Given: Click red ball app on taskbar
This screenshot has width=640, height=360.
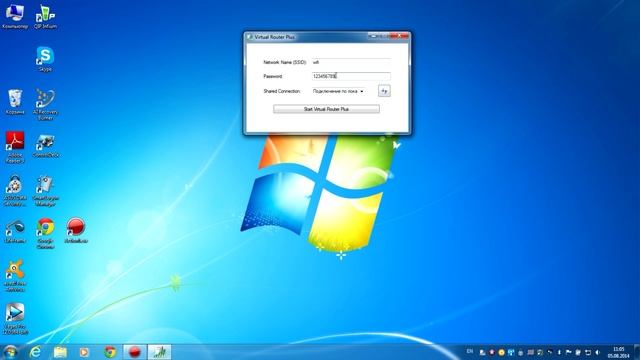Looking at the screenshot, I should (134, 352).
